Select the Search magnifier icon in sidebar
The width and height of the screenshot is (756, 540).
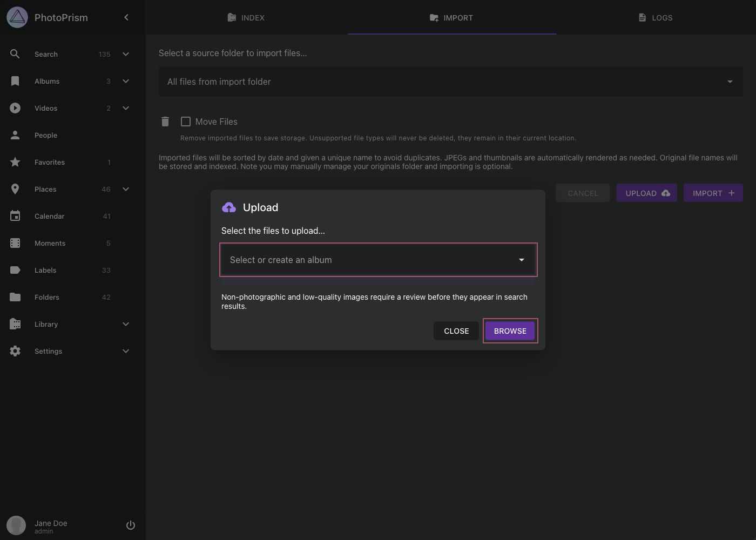coord(15,54)
